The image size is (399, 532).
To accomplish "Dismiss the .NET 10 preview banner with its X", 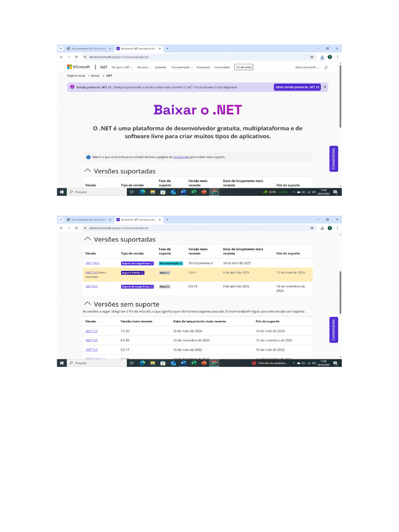I will (x=325, y=87).
